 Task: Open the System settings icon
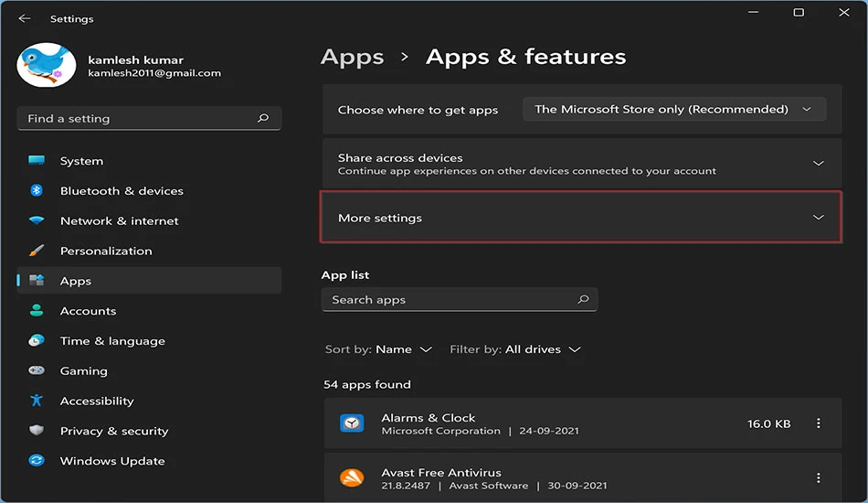click(37, 161)
